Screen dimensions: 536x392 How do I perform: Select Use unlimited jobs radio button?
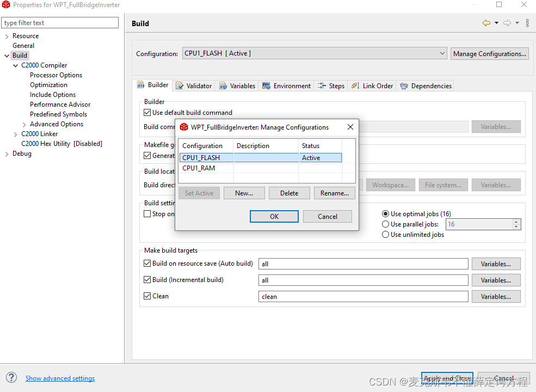385,234
